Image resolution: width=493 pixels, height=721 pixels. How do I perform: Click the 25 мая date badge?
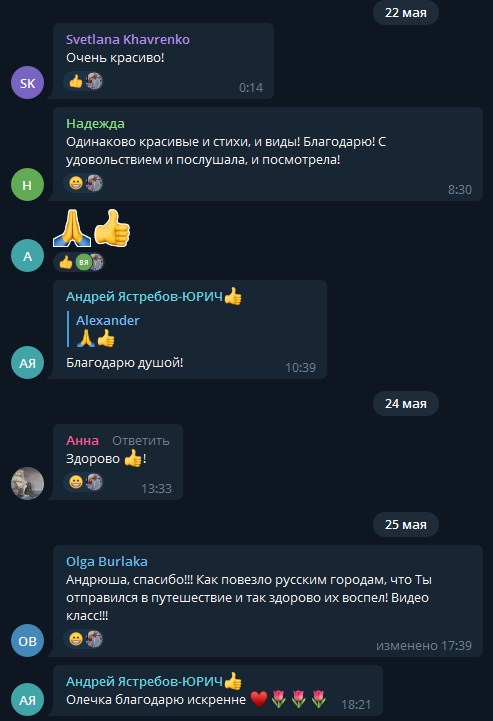coord(406,524)
